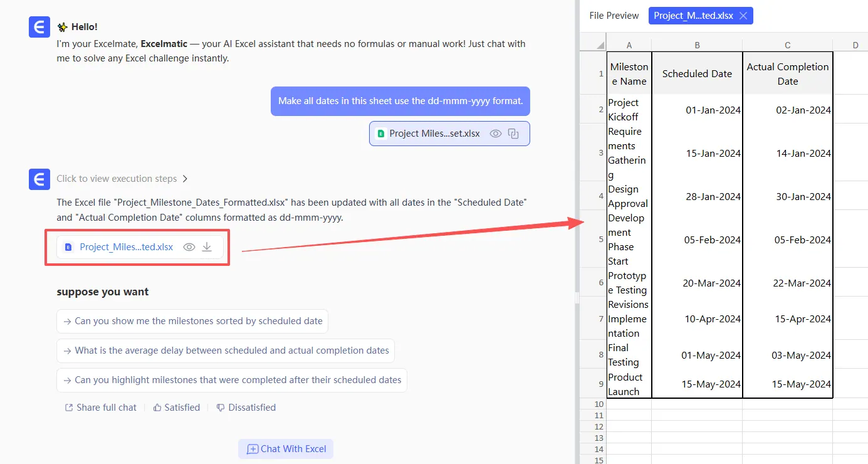The height and width of the screenshot is (464, 868).
Task: Download the Project_Miles...ted.xlsx output file
Action: point(207,247)
